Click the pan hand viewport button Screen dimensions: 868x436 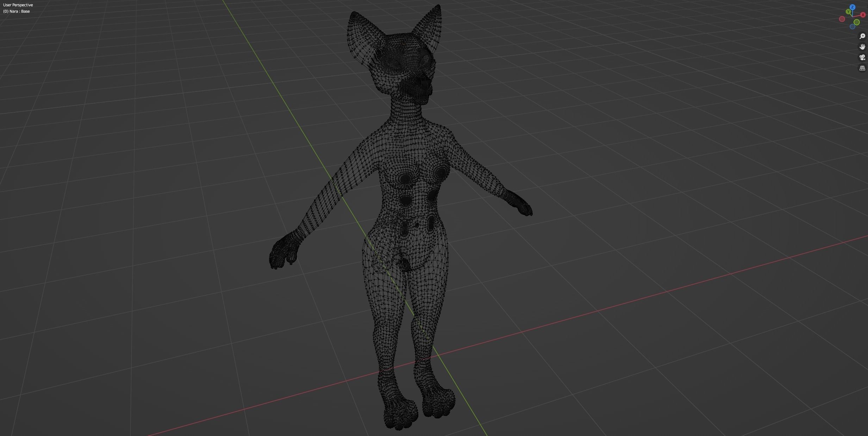tap(862, 47)
